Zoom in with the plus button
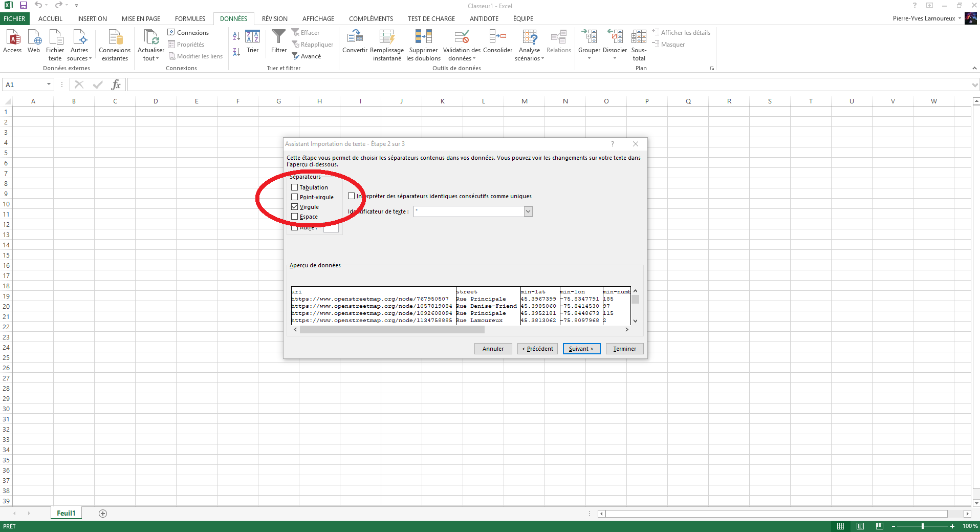The height and width of the screenshot is (532, 980). pos(952,526)
